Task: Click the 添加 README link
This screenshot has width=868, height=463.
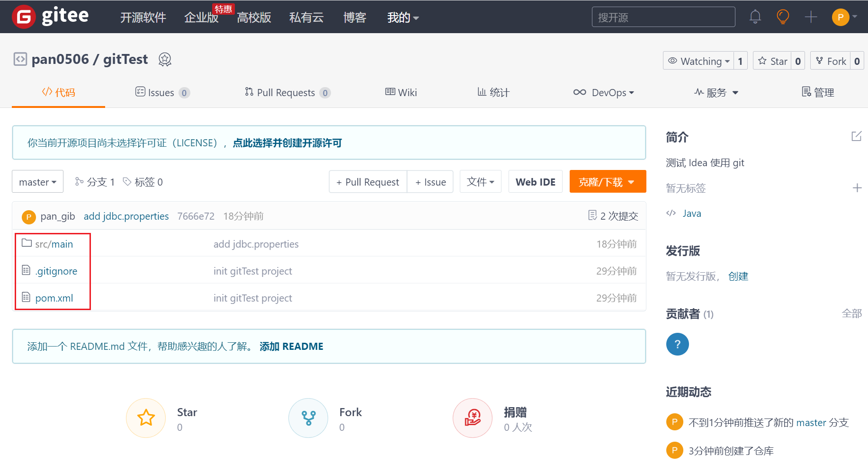Action: click(x=291, y=347)
